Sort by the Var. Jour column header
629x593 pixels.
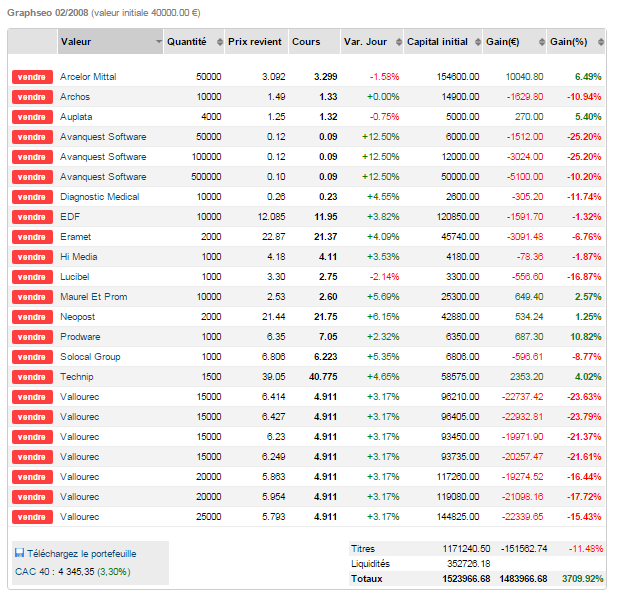366,42
